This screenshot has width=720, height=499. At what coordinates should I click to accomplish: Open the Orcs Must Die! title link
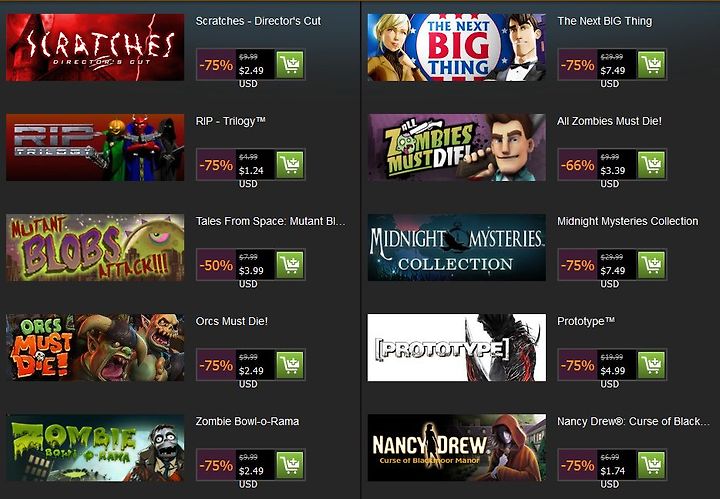(x=231, y=321)
